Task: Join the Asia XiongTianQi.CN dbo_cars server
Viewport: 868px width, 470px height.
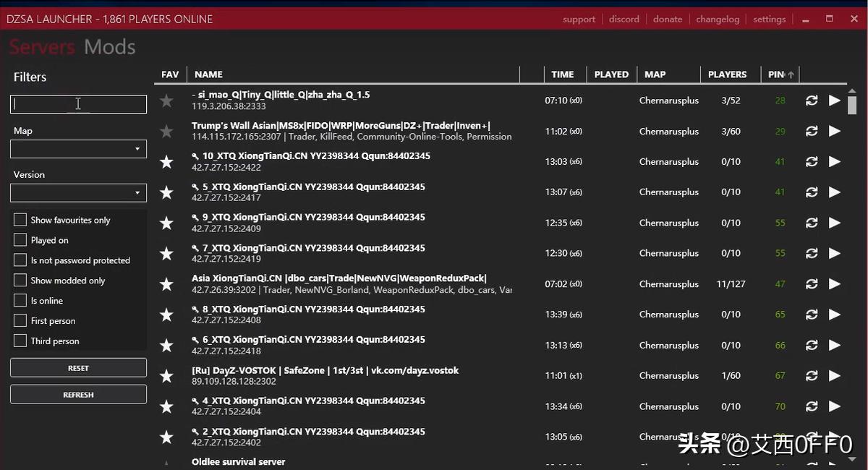Action: [x=834, y=284]
